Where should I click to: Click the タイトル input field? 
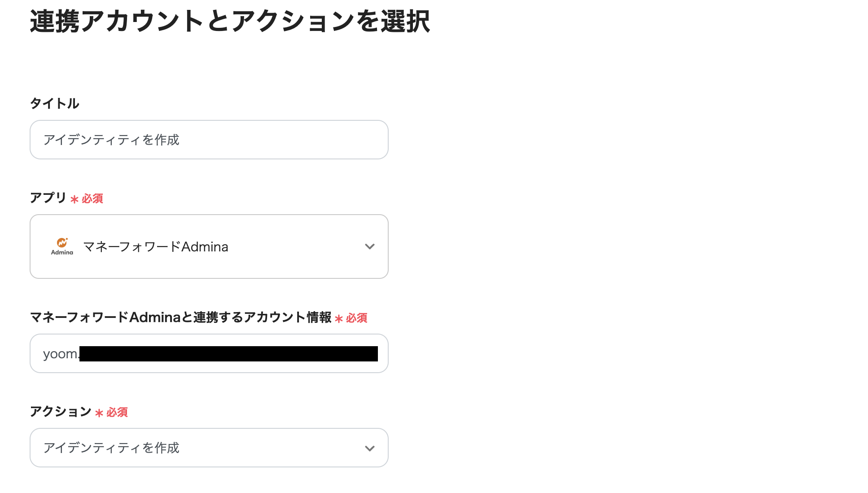pos(209,140)
